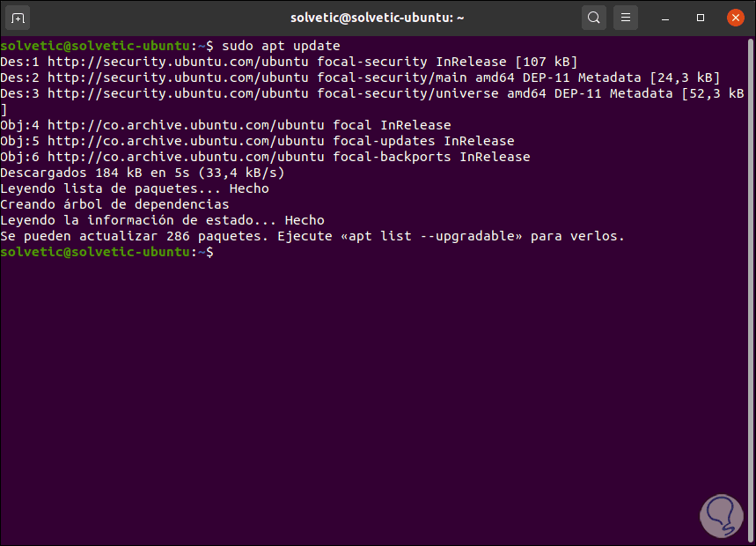Click the Des:1 focal-security InRelease line
Screen dimensions: 756x546
(289, 62)
